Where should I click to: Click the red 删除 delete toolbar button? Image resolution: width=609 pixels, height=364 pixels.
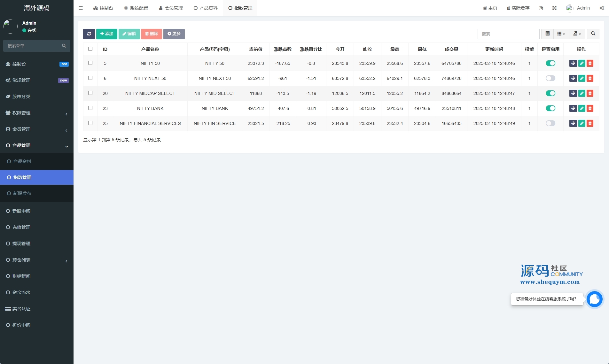[152, 34]
